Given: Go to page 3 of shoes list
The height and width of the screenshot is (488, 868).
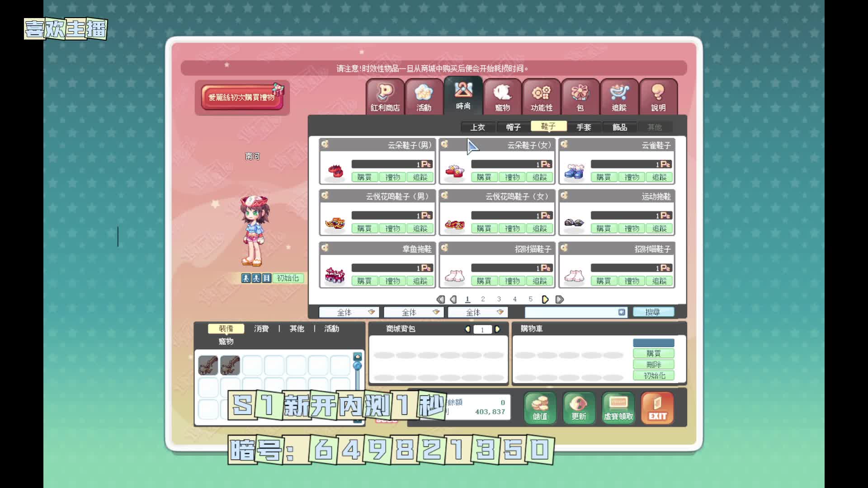Looking at the screenshot, I should coord(499,299).
